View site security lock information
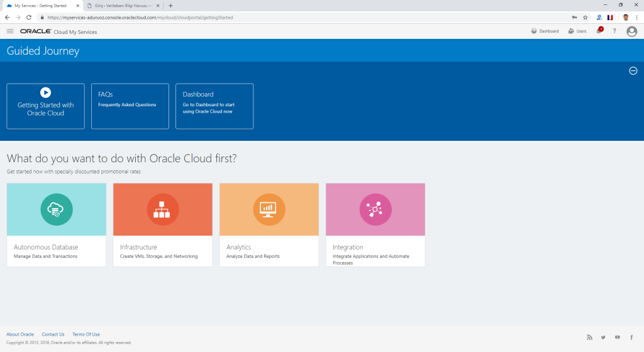 click(x=42, y=18)
